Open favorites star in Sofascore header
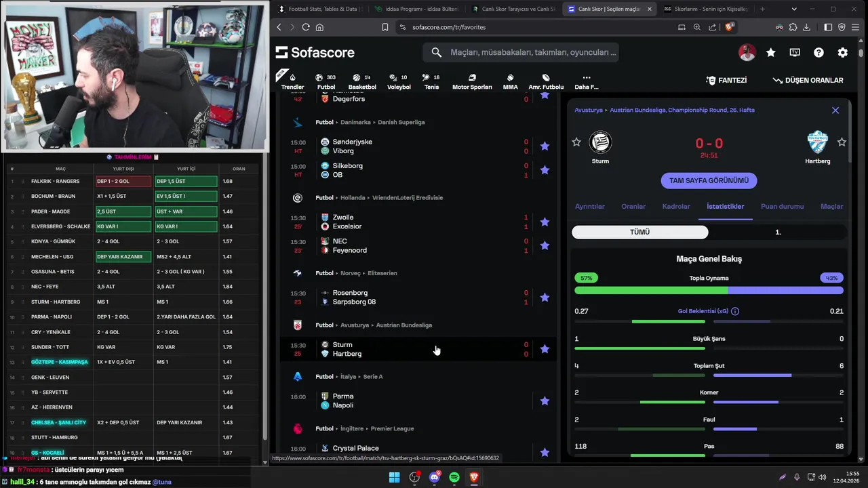868x488 pixels. click(x=771, y=52)
